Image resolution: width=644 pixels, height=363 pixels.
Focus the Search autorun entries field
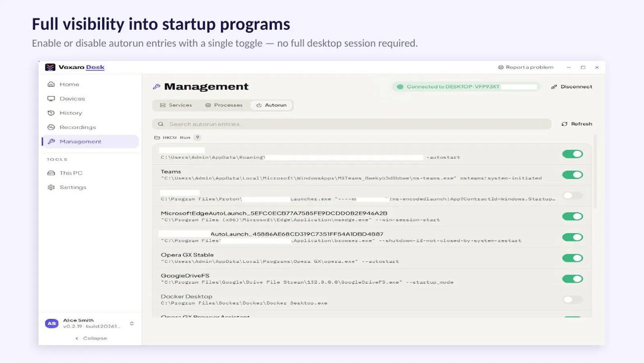point(351,124)
